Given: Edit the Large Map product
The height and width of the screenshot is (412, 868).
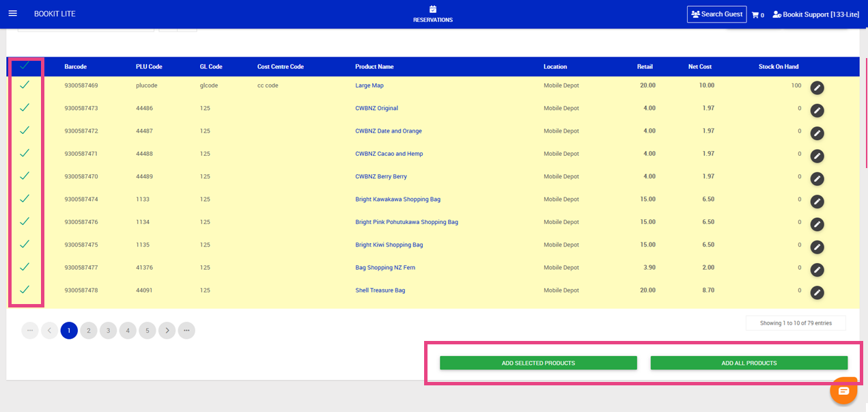Looking at the screenshot, I should pyautogui.click(x=817, y=88).
